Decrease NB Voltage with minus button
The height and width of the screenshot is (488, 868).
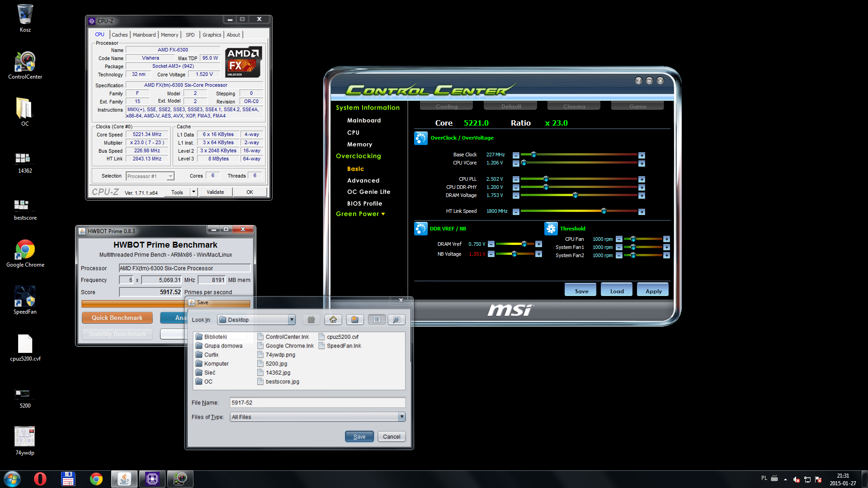pos(491,254)
